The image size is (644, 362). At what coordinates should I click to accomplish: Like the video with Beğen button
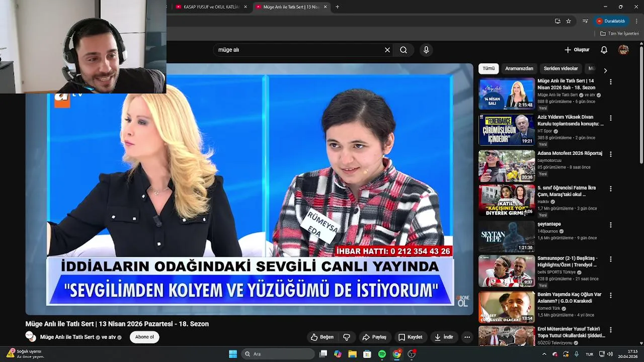322,337
